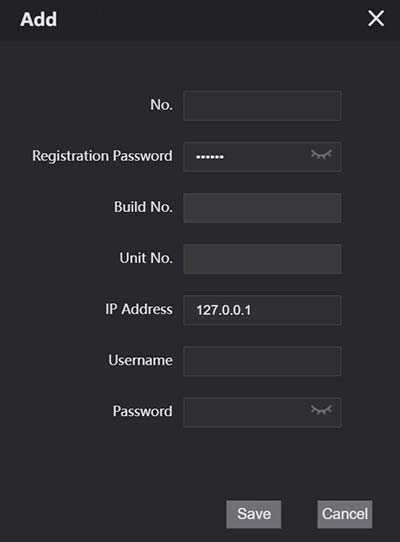400x542 pixels.
Task: Focus the Registration Password dots field
Action: coord(262,157)
